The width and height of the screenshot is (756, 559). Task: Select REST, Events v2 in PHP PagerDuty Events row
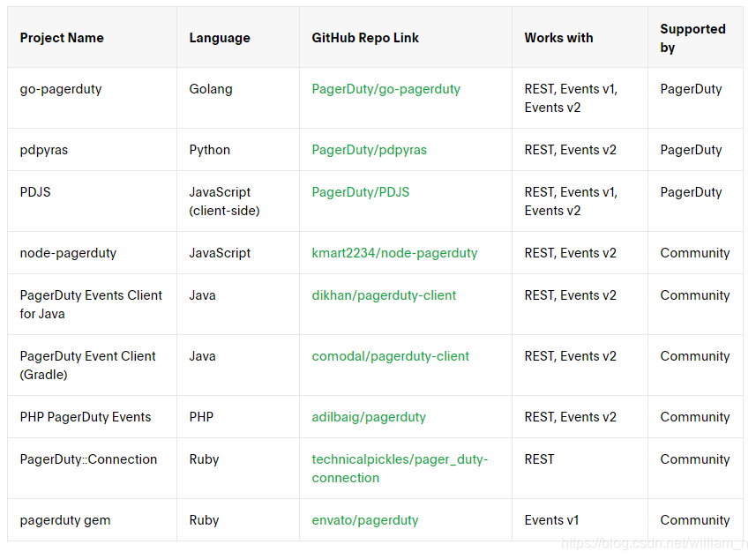(x=580, y=417)
